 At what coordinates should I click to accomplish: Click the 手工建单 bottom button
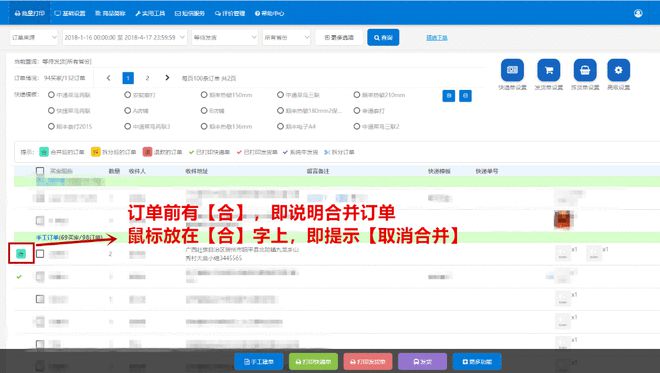[258, 362]
